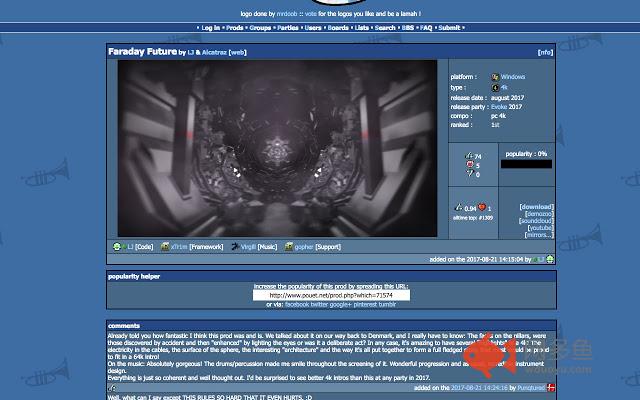Click the [download] link

[536, 207]
